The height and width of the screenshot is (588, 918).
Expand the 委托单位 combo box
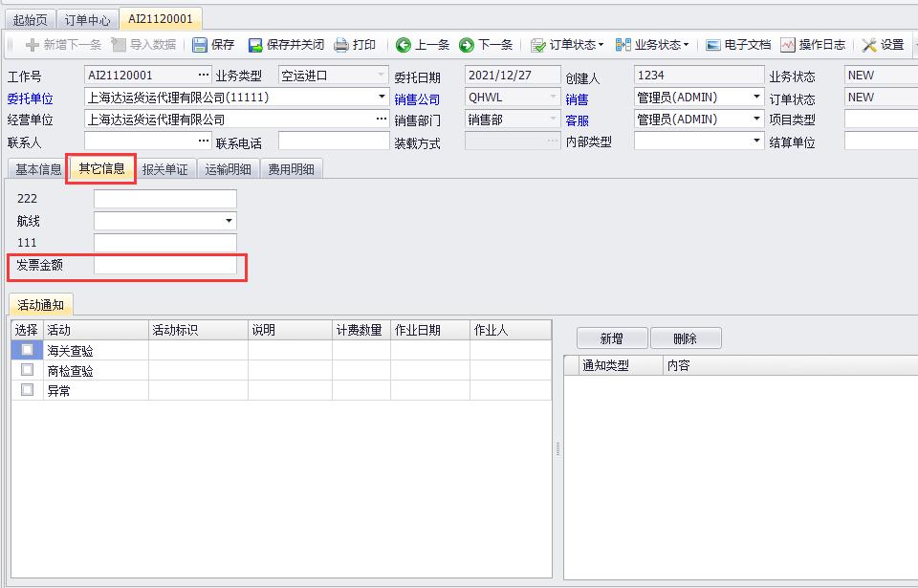click(x=382, y=98)
